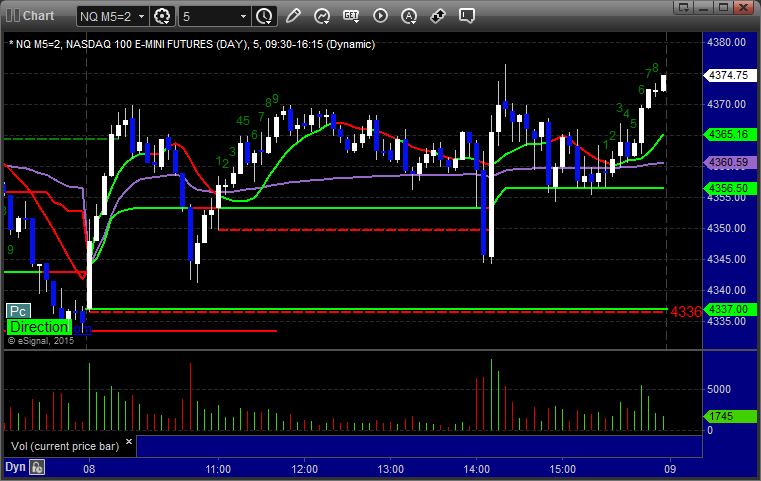The height and width of the screenshot is (481, 761).
Task: Click the symbol link arrows icon
Action: click(438, 16)
